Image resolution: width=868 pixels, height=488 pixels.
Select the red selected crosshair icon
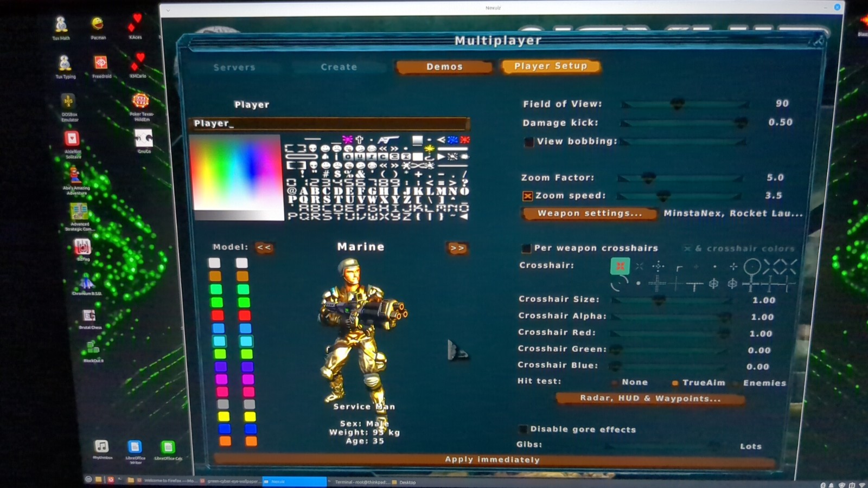pyautogui.click(x=620, y=266)
